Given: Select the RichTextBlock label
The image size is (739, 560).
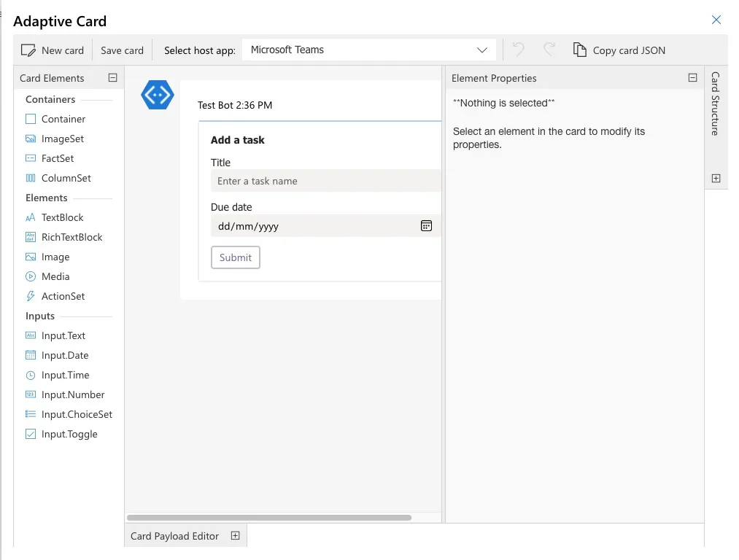Looking at the screenshot, I should coord(71,238).
